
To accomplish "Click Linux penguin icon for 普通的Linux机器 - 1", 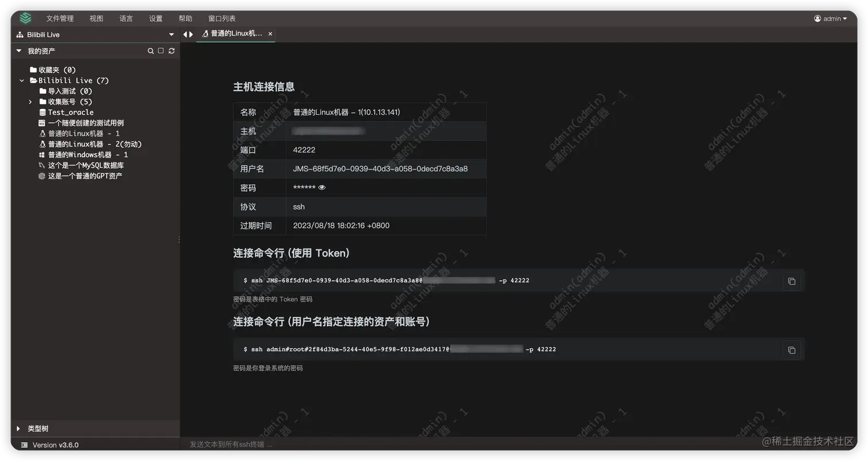I will click(x=42, y=133).
